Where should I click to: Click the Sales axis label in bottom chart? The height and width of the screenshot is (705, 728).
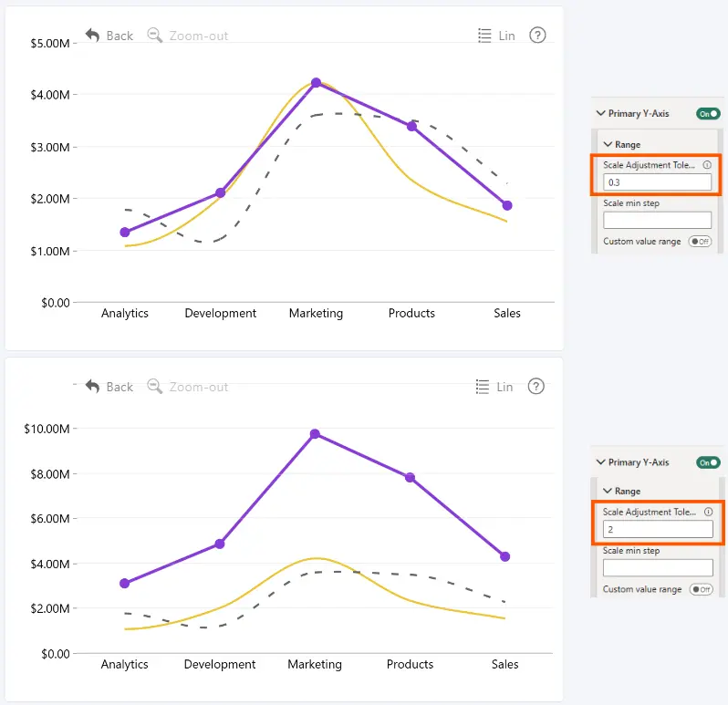click(505, 664)
